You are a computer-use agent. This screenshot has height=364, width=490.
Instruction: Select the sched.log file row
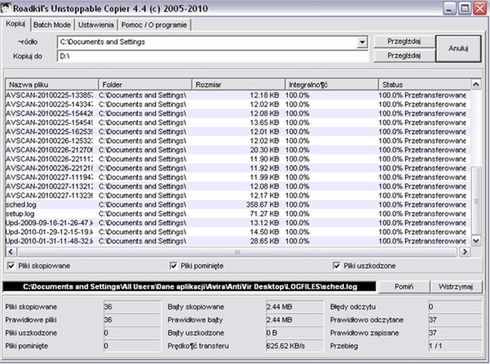[x=238, y=205]
